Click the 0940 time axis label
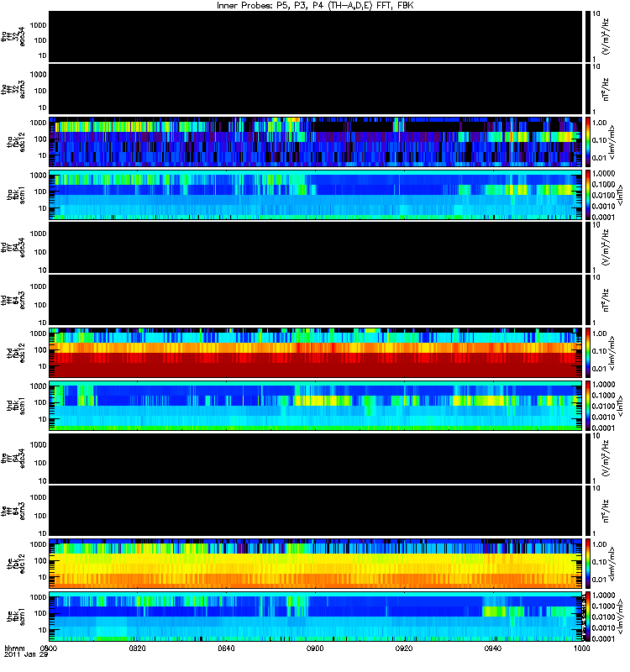Viewport: 630px width, 672px height. coord(493,648)
